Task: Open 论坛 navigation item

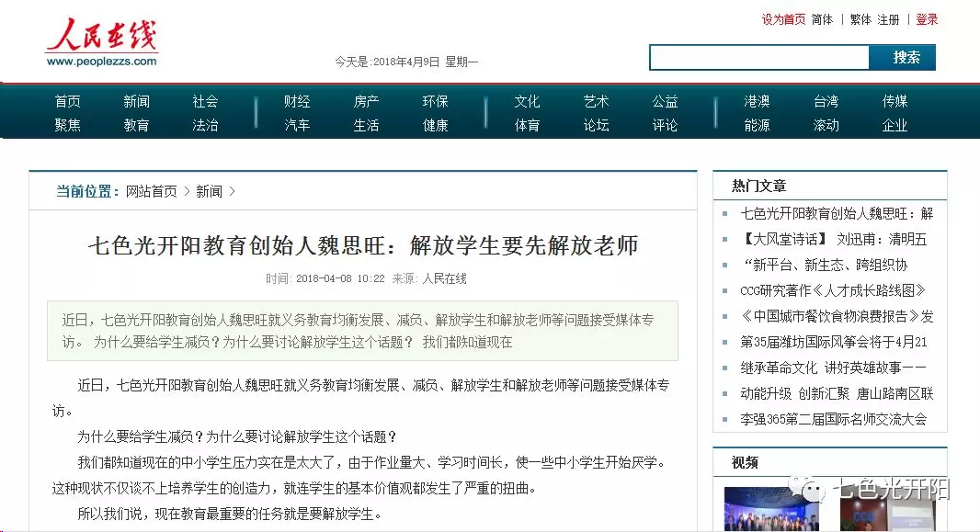Action: click(597, 125)
